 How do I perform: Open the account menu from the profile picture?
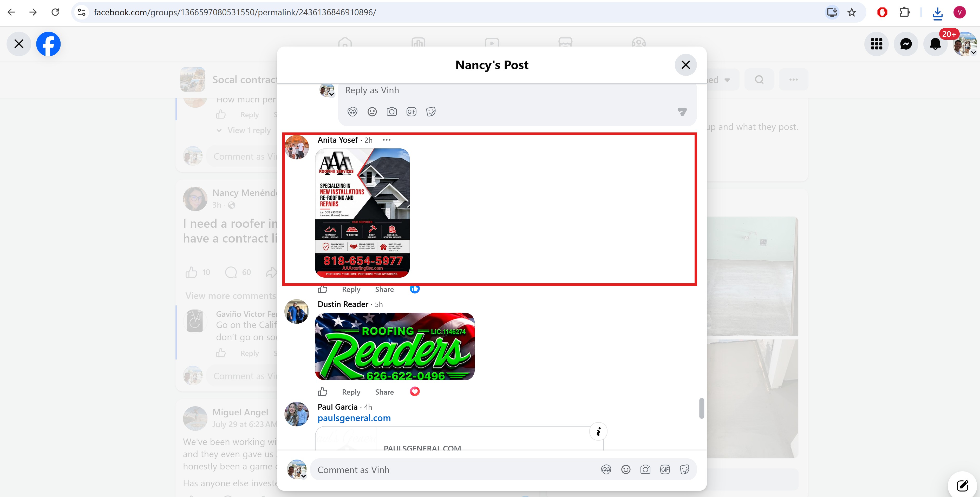(x=965, y=44)
